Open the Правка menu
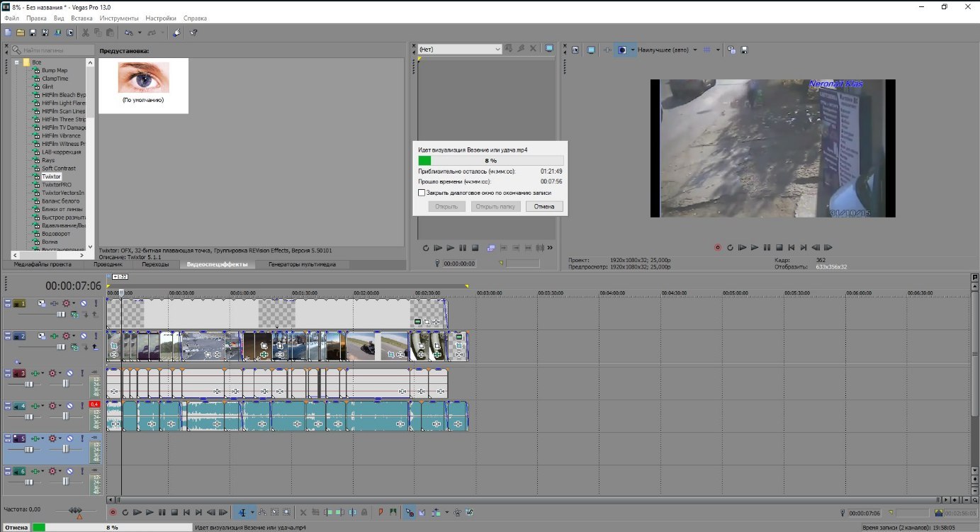The width and height of the screenshot is (980, 532). pos(36,18)
